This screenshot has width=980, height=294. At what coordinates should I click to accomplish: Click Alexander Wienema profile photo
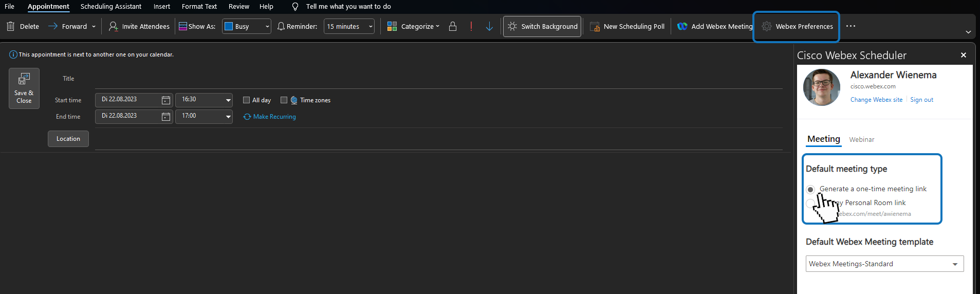[822, 87]
